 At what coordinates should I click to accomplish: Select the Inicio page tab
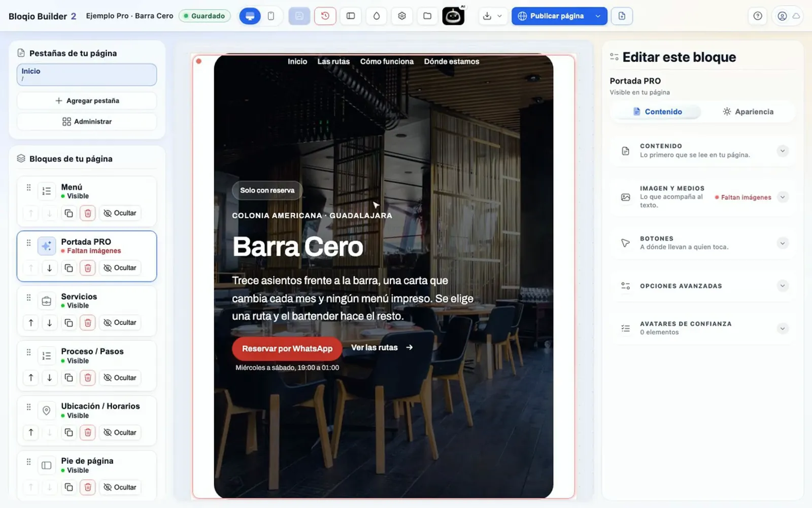pos(87,75)
